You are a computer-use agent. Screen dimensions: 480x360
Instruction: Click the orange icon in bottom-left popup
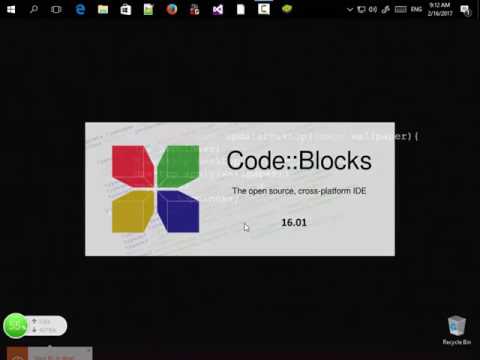coord(17,354)
